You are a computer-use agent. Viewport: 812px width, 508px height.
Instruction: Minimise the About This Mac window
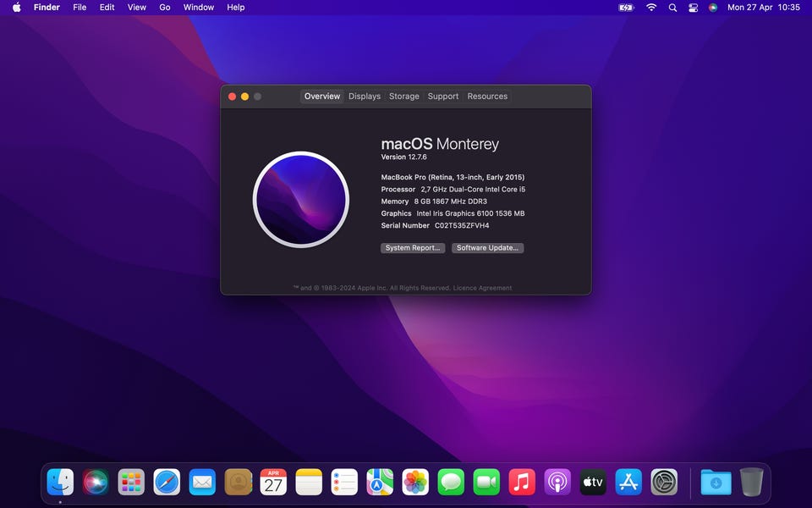tap(245, 97)
